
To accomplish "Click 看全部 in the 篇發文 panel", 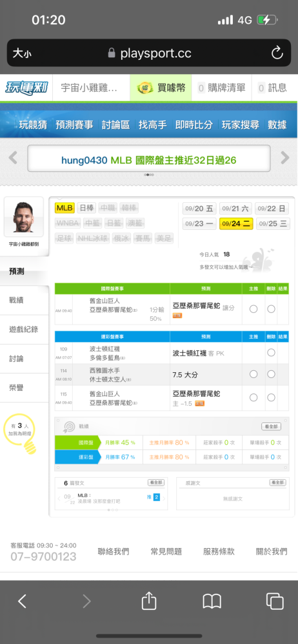I will tap(156, 482).
